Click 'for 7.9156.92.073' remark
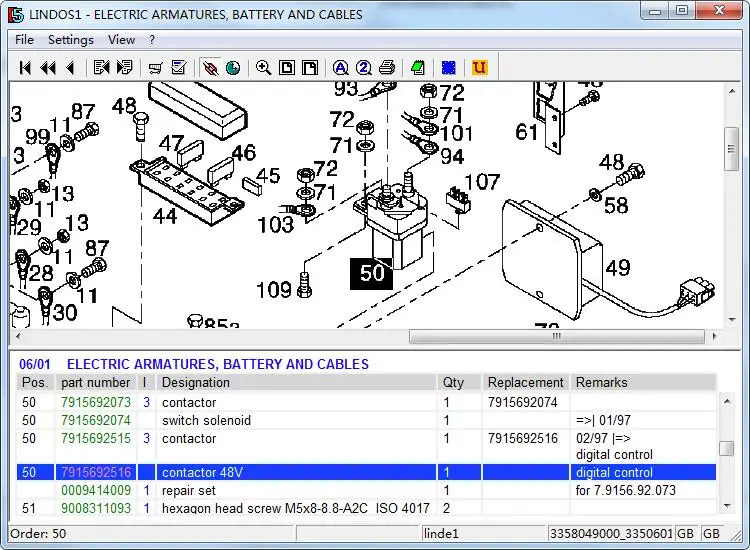Screen dimensions: 750x550 626,491
